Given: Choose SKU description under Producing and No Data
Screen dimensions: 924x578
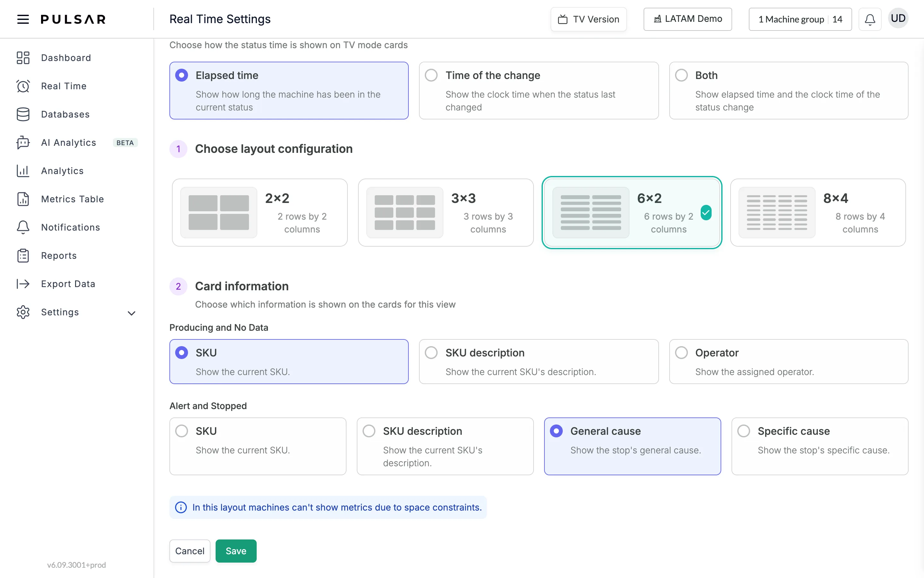Looking at the screenshot, I should [x=539, y=362].
